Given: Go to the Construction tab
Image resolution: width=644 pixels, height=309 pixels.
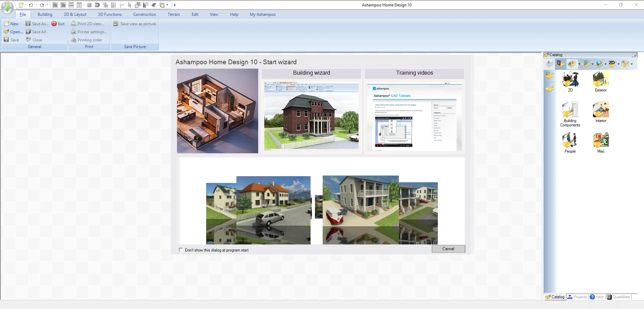Looking at the screenshot, I should click(145, 14).
